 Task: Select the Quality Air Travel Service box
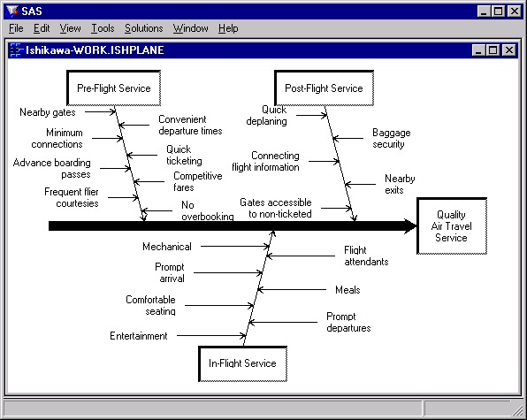click(452, 225)
